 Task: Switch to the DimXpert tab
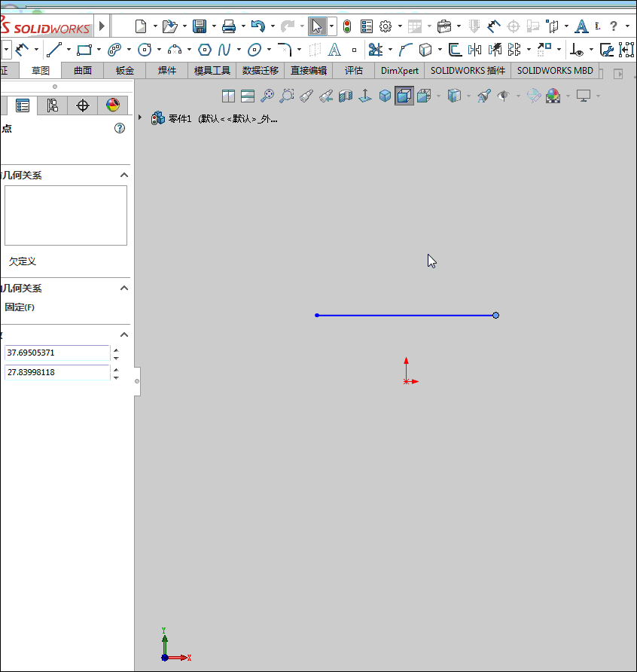(x=400, y=71)
